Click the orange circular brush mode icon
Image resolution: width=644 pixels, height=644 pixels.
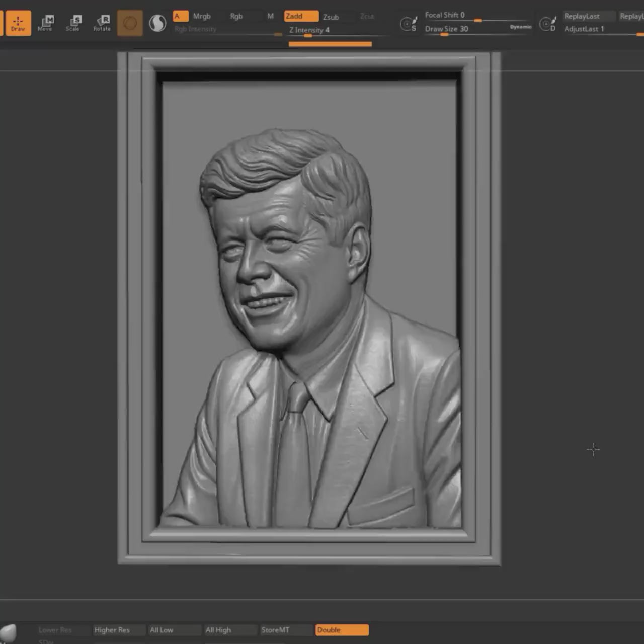coord(130,23)
